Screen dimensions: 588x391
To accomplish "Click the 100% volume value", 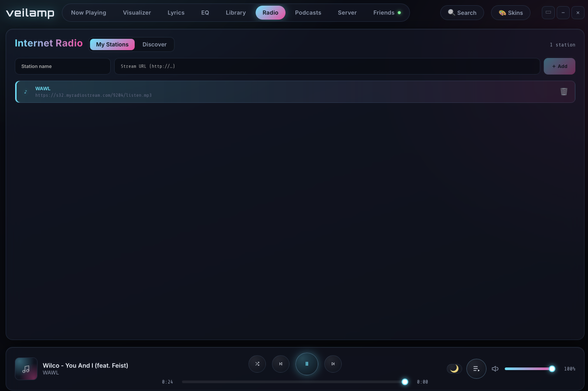I will coord(570,369).
